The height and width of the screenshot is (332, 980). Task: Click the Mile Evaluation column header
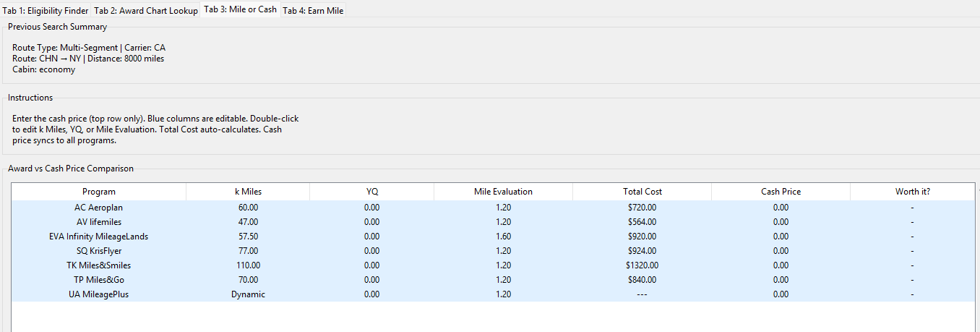[503, 192]
